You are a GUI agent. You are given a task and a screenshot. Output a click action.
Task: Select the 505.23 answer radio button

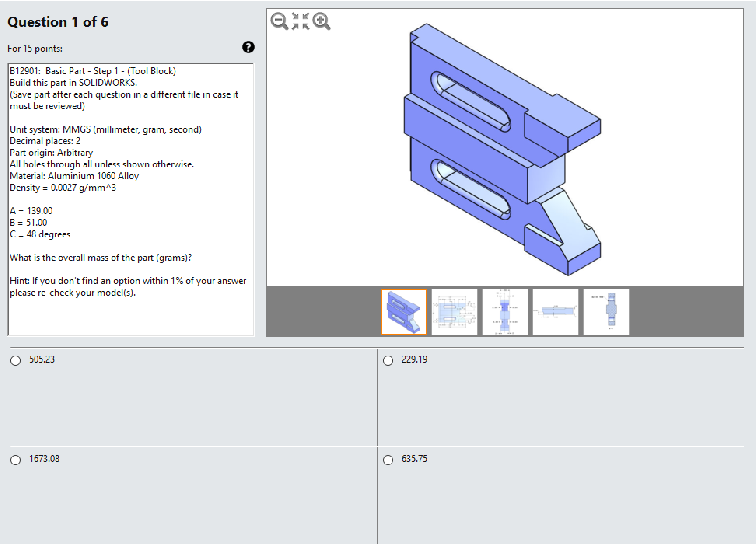click(x=16, y=361)
